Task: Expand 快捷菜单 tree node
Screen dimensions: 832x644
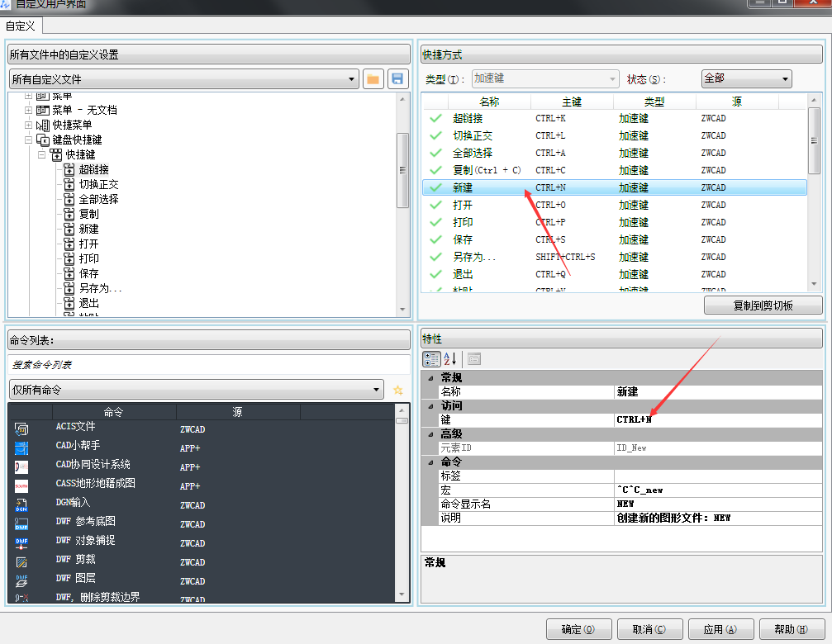Action: coord(28,125)
